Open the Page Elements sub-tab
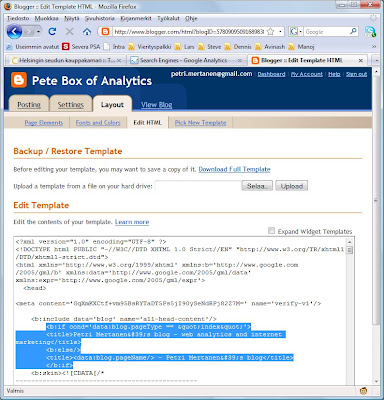Image resolution: width=384 pixels, height=400 pixels. pos(44,123)
